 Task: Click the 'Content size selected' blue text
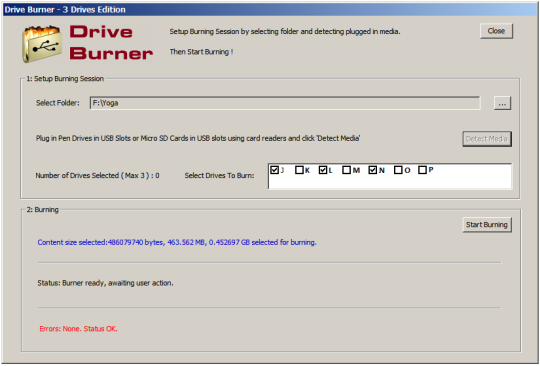177,242
